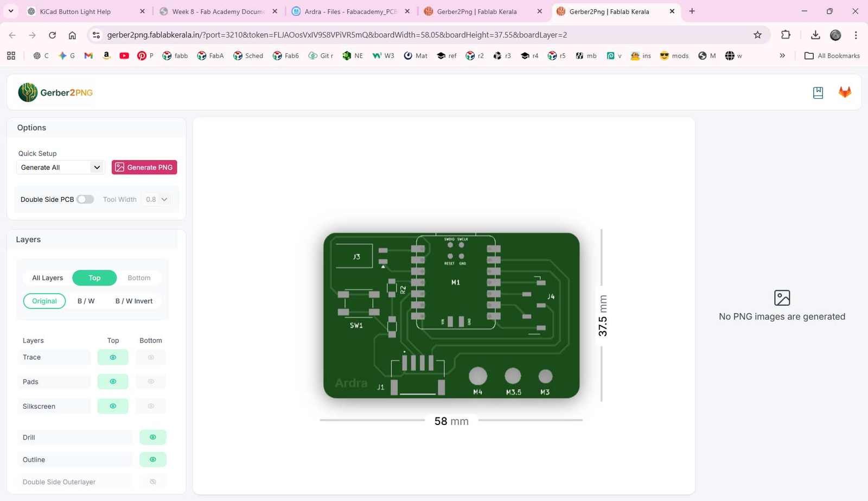The height and width of the screenshot is (501, 868).
Task: Open the Generate All quick setup dropdown
Action: 60,167
